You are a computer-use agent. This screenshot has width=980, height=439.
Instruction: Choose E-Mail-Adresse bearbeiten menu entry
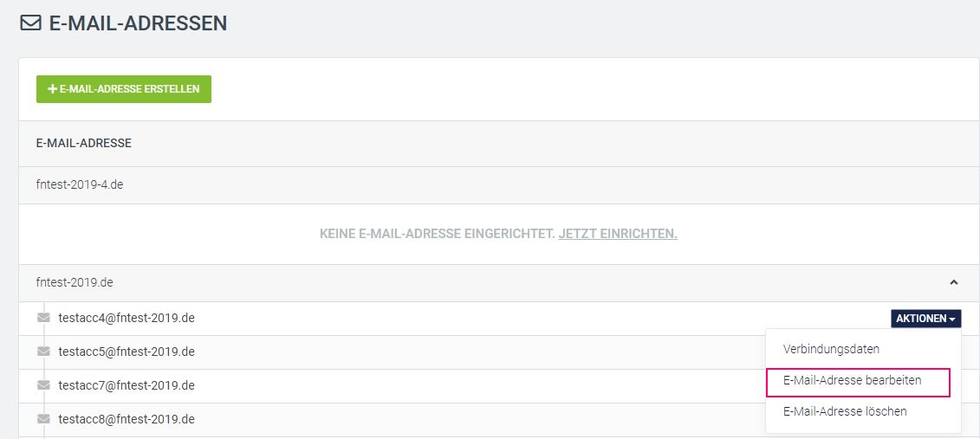click(852, 379)
